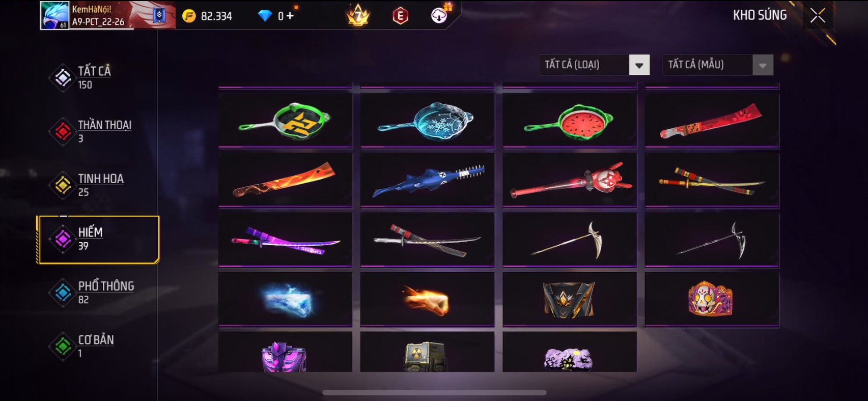Open the Tất Cả (Loại) type filter box
The width and height of the screenshot is (868, 401).
pos(594,65)
